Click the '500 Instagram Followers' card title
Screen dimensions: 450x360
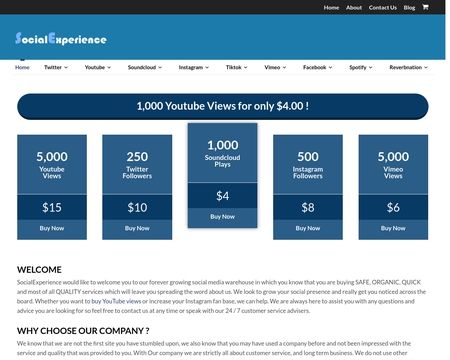click(308, 165)
